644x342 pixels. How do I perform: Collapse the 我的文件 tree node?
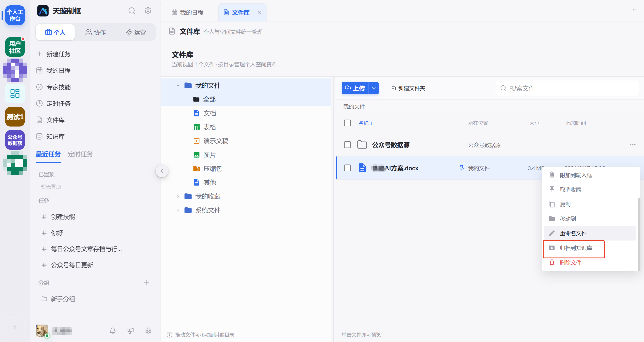click(x=178, y=85)
